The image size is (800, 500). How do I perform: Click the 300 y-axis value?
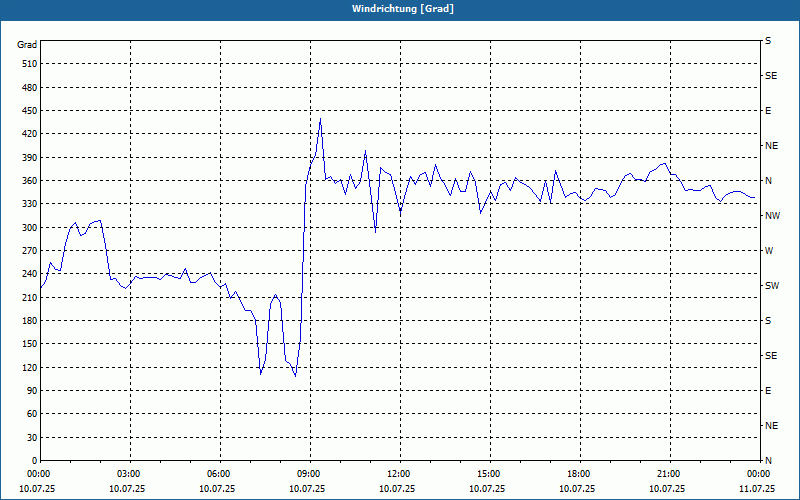[x=30, y=227]
